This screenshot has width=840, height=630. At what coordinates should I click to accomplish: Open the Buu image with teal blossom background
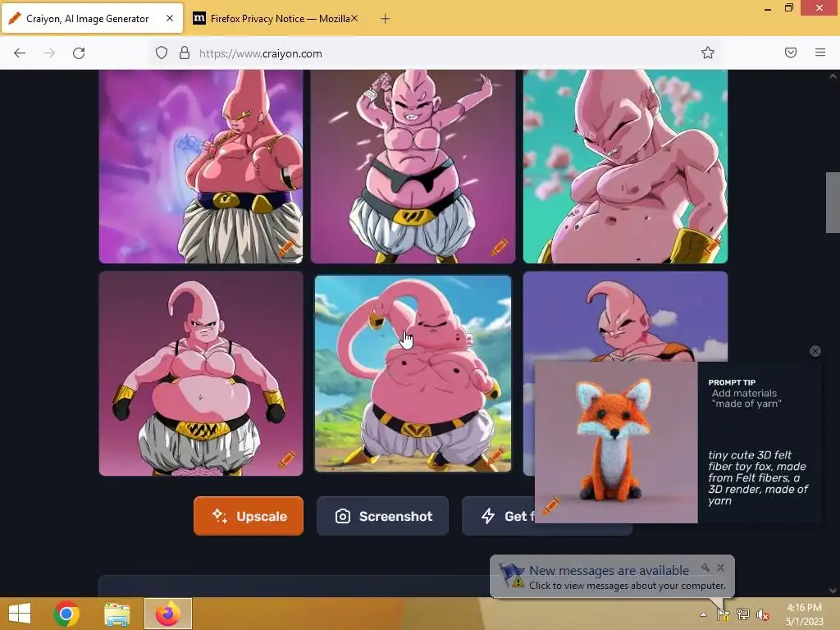625,166
